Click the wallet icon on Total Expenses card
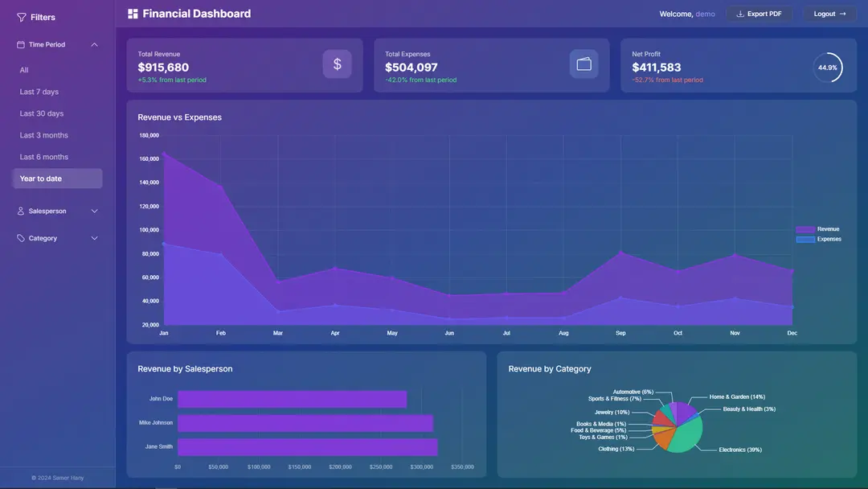 (x=584, y=64)
